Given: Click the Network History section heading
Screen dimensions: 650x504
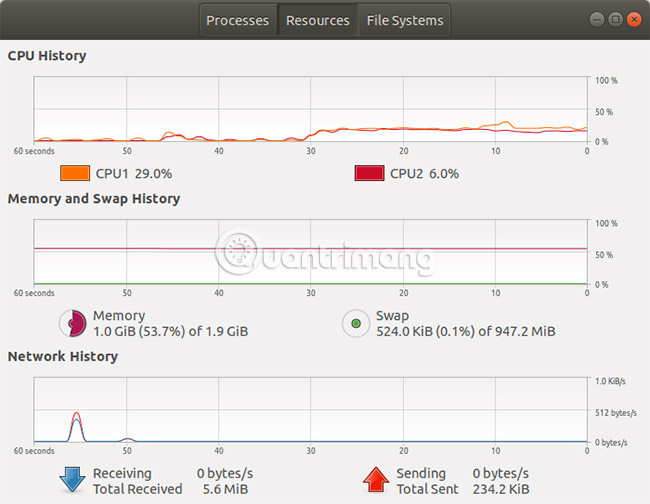Looking at the screenshot, I should 62,356.
